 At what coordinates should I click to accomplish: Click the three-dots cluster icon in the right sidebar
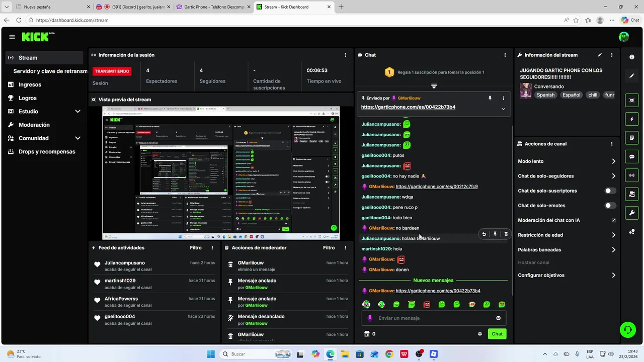pos(632,231)
